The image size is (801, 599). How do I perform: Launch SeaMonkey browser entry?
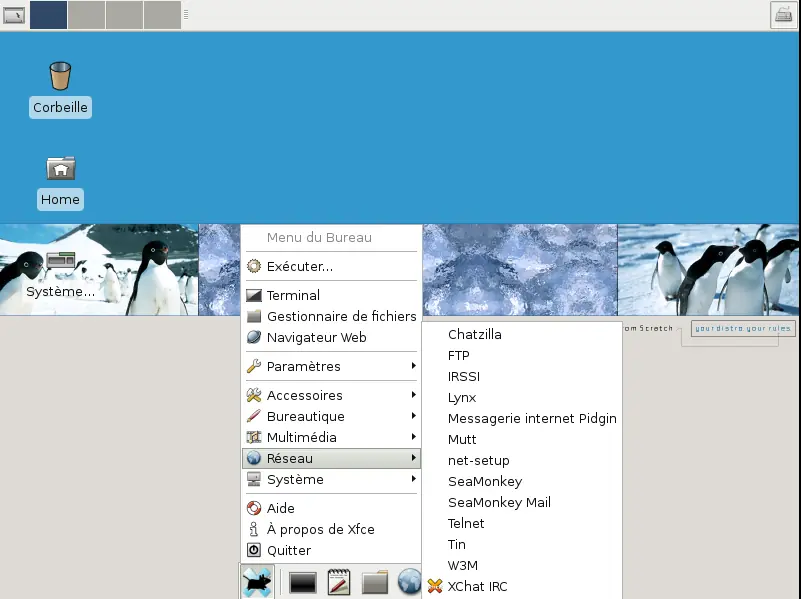point(522,481)
